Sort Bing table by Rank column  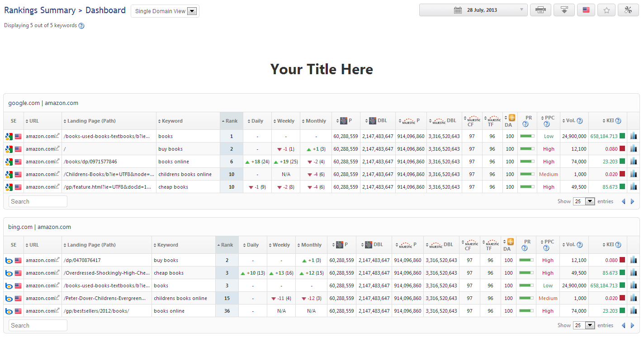pyautogui.click(x=227, y=245)
